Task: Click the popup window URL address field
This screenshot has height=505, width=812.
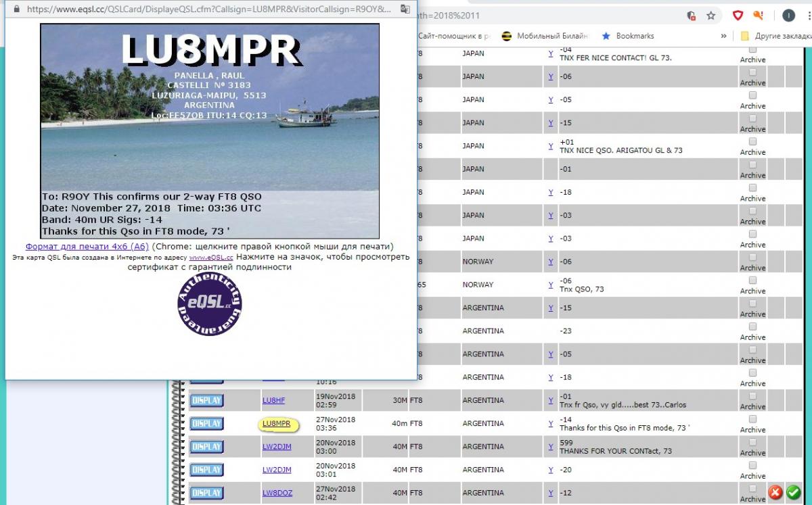Action: (203, 9)
